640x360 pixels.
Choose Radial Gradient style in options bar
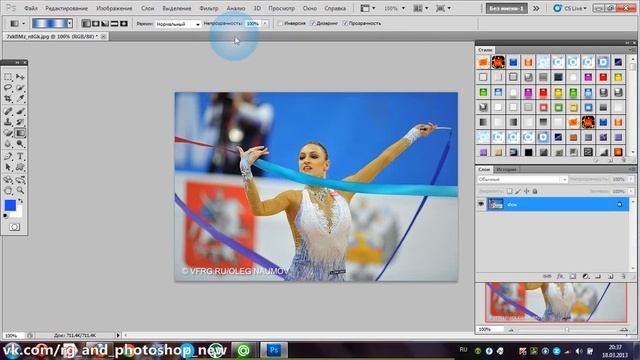[96, 24]
